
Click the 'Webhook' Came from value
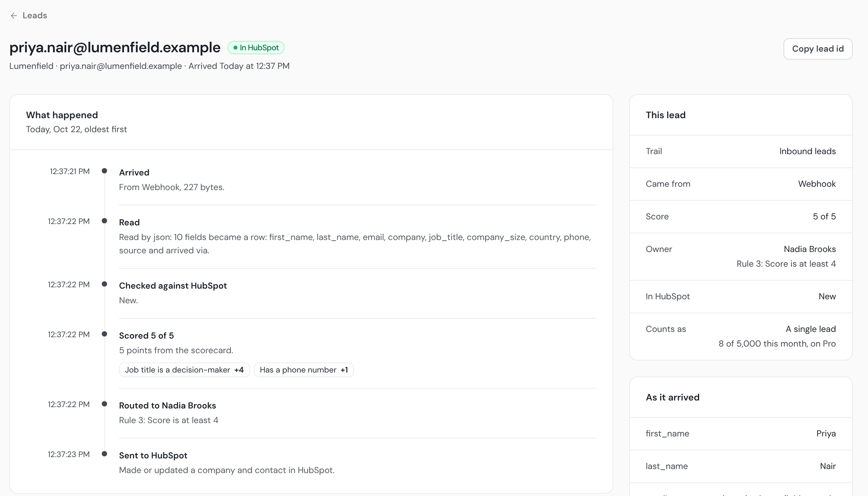817,184
